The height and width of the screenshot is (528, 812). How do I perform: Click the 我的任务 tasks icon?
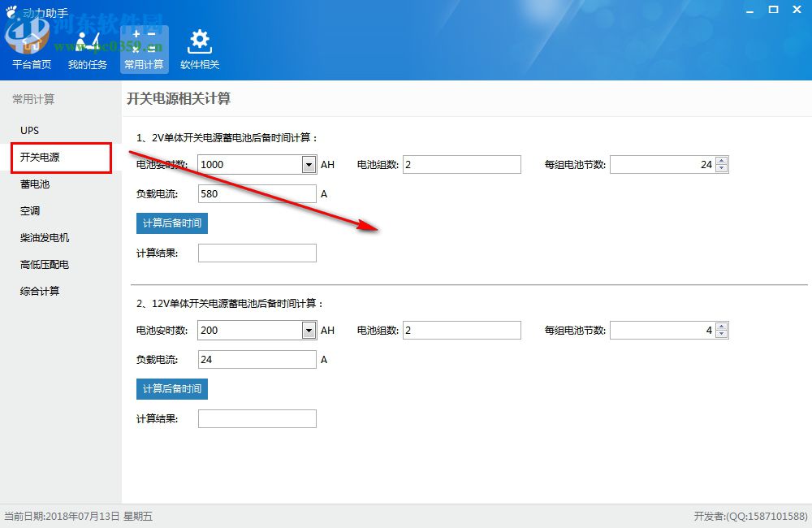pyautogui.click(x=87, y=46)
